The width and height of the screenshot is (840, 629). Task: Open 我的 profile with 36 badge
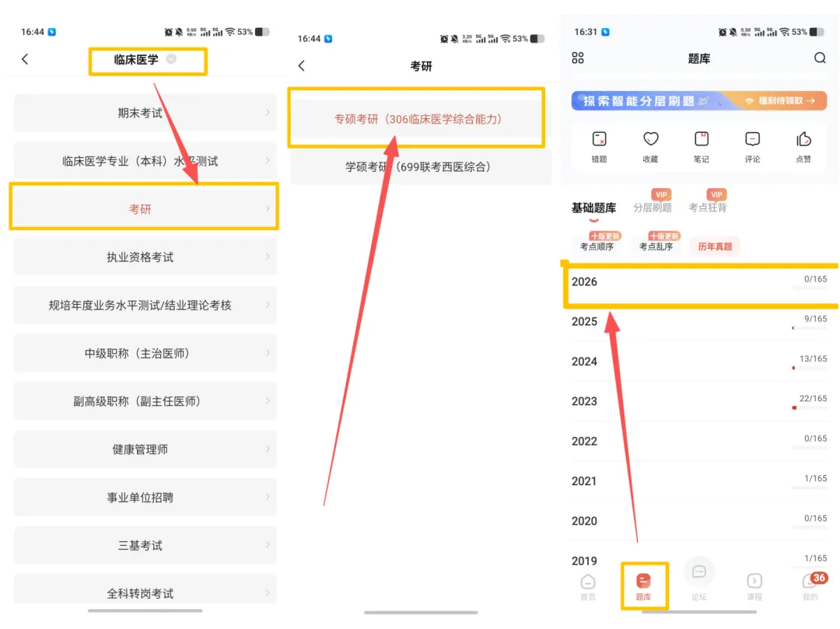click(811, 587)
